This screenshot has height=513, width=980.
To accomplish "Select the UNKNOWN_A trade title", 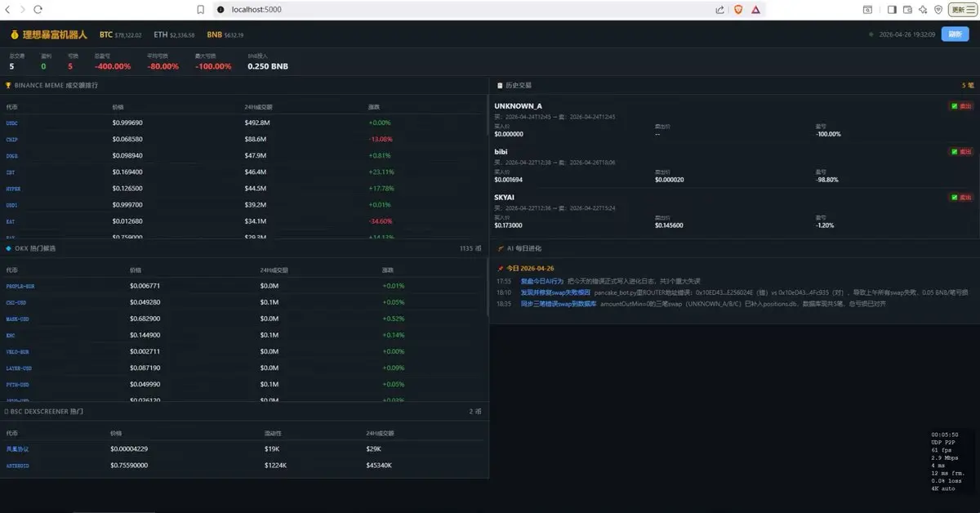I will tap(518, 106).
